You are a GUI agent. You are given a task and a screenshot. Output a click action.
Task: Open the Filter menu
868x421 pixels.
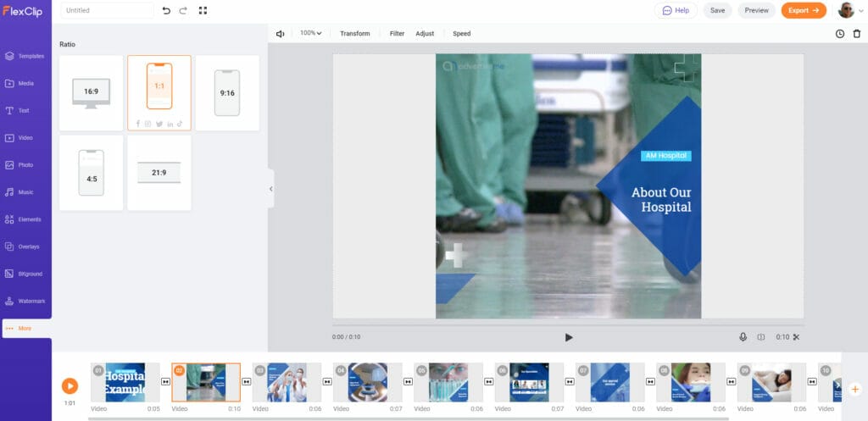[397, 34]
